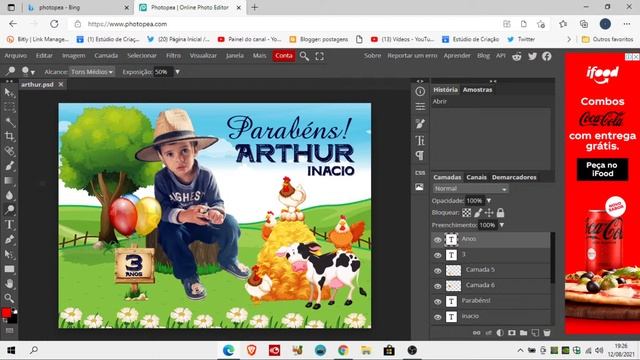
Task: Add a new adjustment layer half-circle icon
Action: click(500, 333)
